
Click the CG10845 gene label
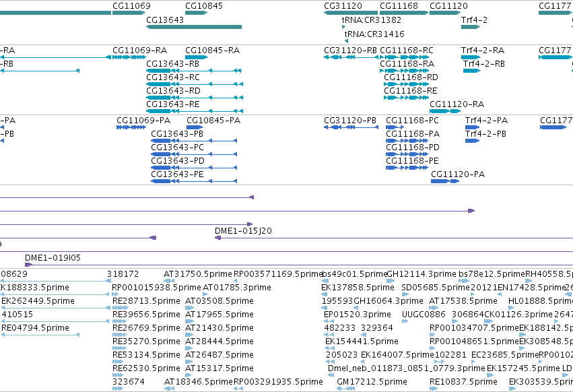(x=204, y=6)
